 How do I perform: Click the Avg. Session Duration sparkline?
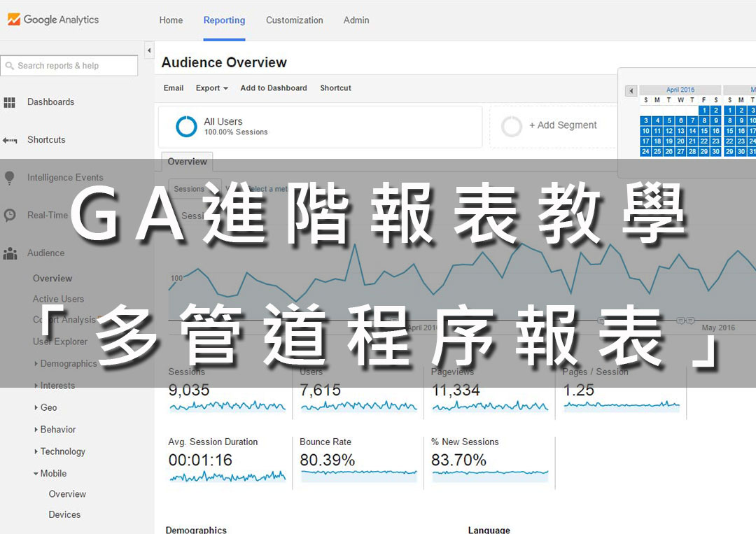[x=227, y=477]
